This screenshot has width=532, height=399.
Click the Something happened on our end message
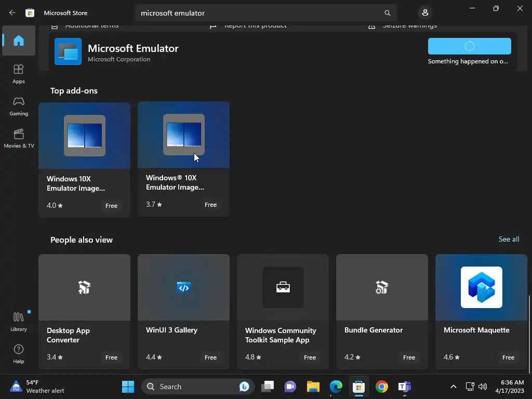pyautogui.click(x=468, y=61)
